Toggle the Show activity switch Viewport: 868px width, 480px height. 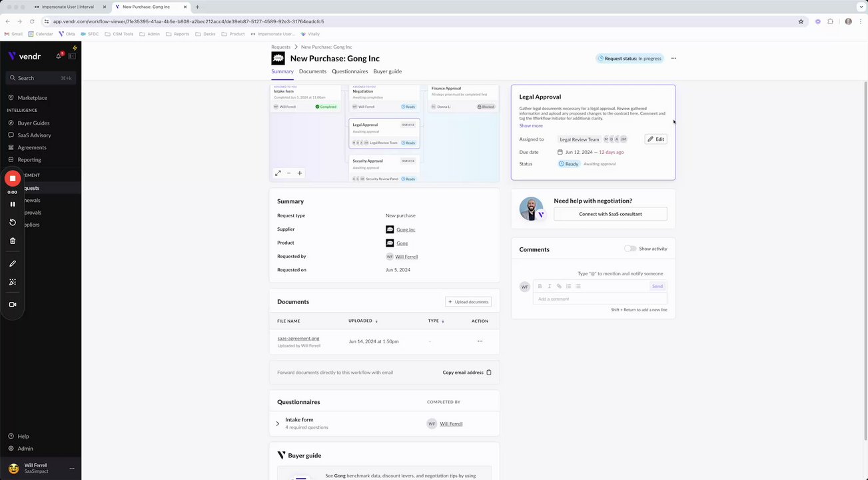tap(630, 249)
